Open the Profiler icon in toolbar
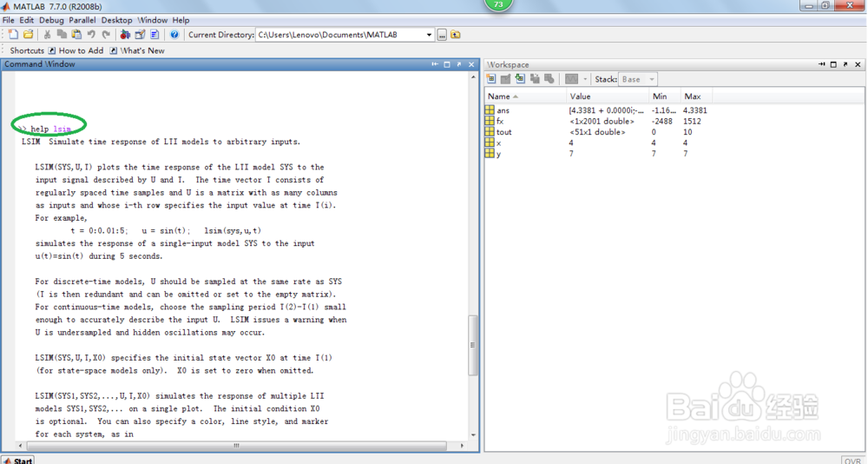This screenshot has width=868, height=464. point(155,35)
